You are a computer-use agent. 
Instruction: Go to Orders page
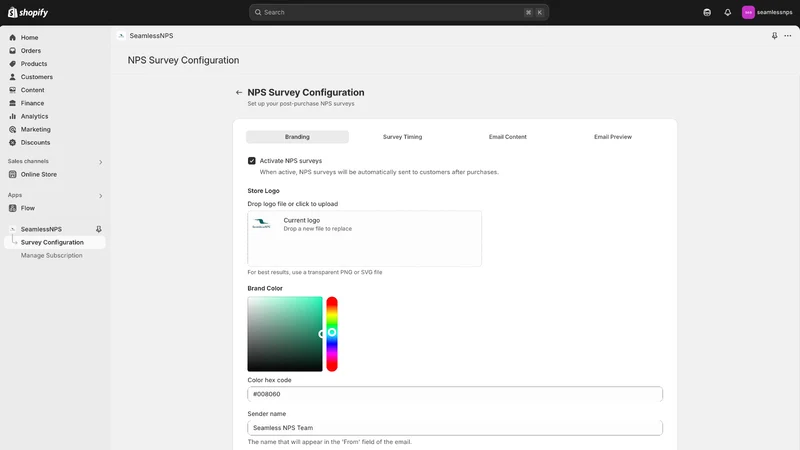[x=31, y=51]
